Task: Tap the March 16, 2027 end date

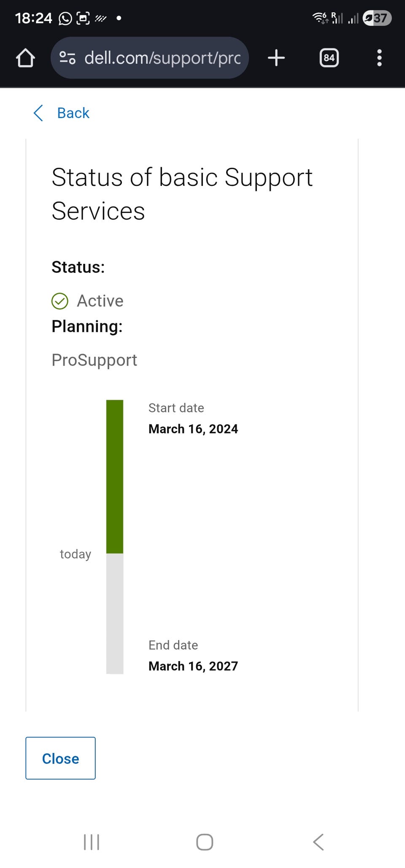Action: (193, 666)
